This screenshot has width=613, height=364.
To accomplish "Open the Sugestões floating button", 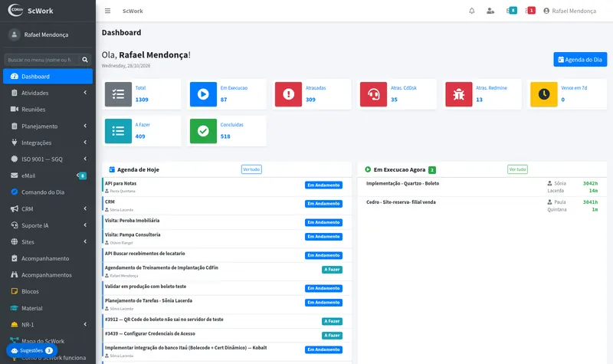I will [x=31, y=350].
